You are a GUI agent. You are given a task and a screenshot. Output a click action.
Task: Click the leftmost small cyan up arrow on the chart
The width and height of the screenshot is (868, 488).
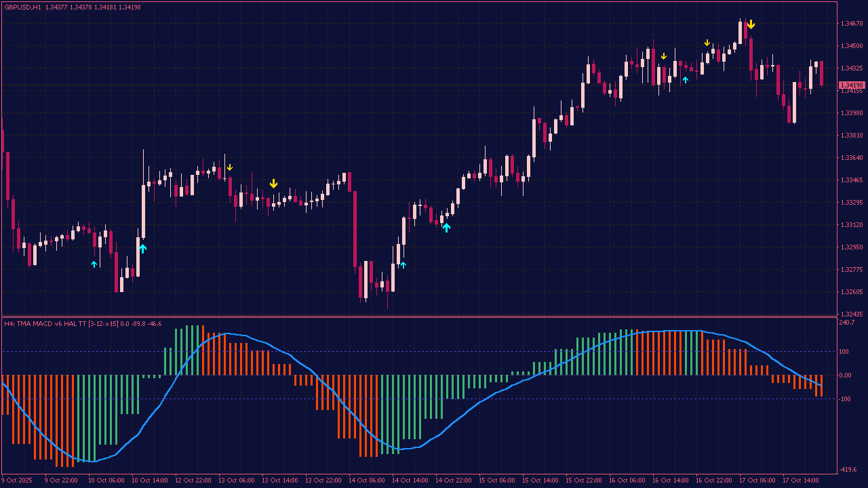click(94, 264)
